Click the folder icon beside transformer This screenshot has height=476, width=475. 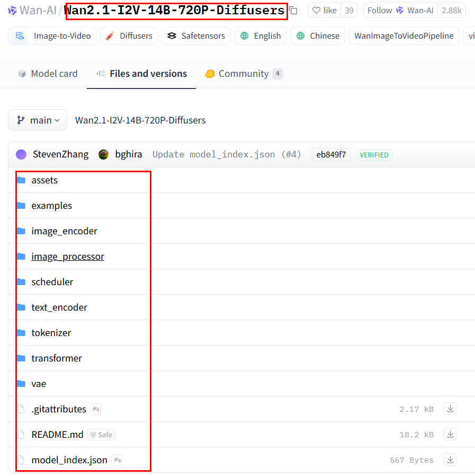click(x=21, y=358)
